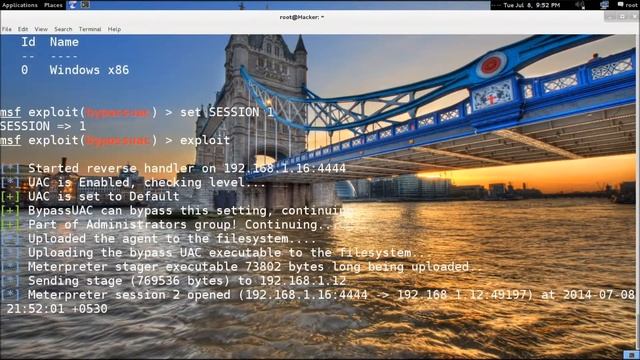Click the network connection icon

point(604,5)
